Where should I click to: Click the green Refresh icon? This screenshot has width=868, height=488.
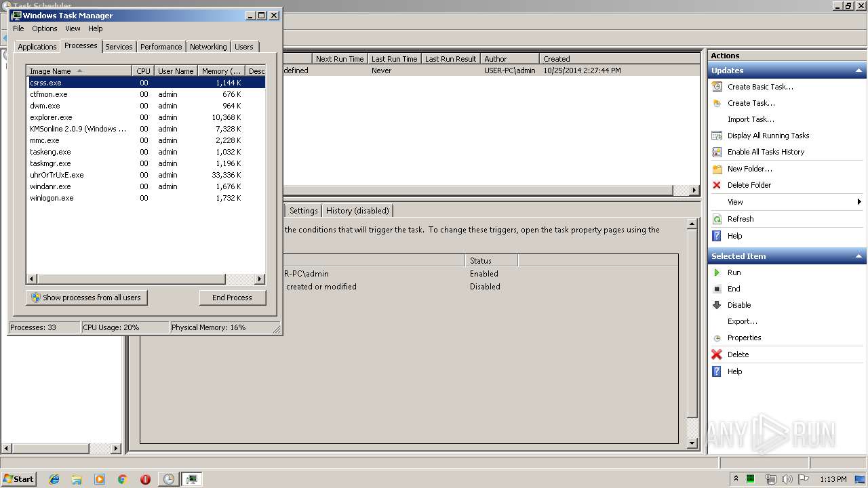(x=717, y=219)
